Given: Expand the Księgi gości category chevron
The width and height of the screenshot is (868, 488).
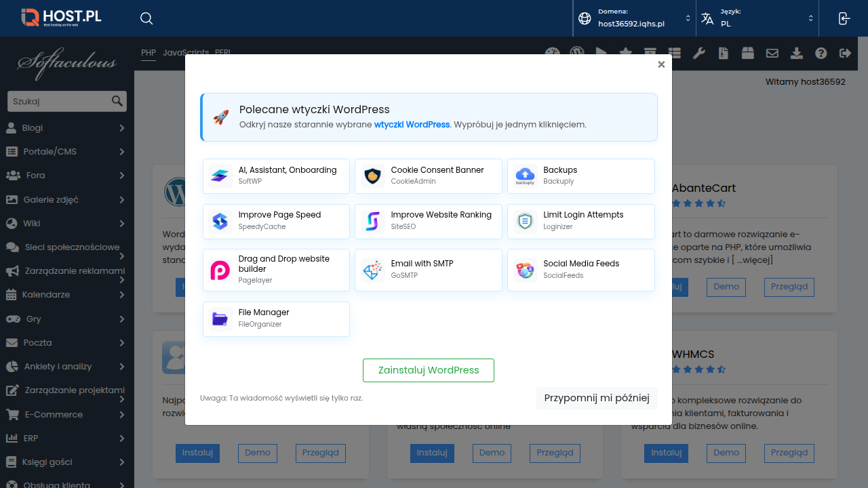Looking at the screenshot, I should tap(122, 462).
